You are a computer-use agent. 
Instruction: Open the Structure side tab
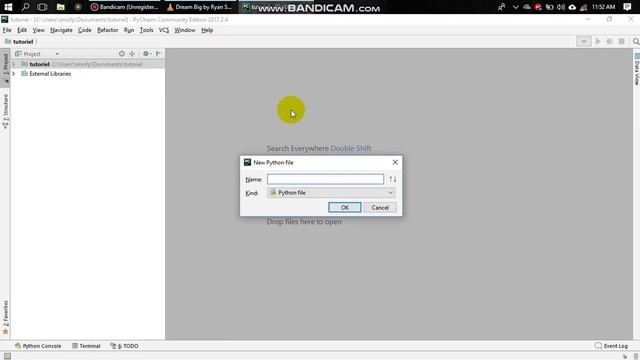5,111
